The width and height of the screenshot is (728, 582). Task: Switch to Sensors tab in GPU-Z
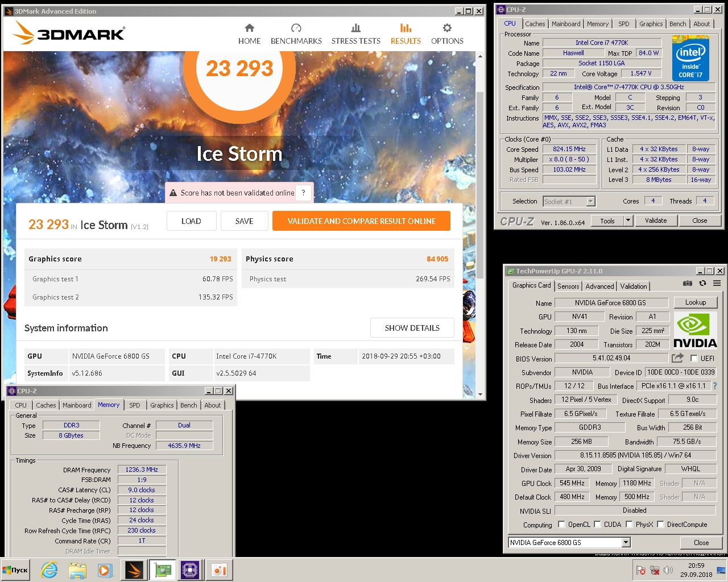(x=568, y=286)
